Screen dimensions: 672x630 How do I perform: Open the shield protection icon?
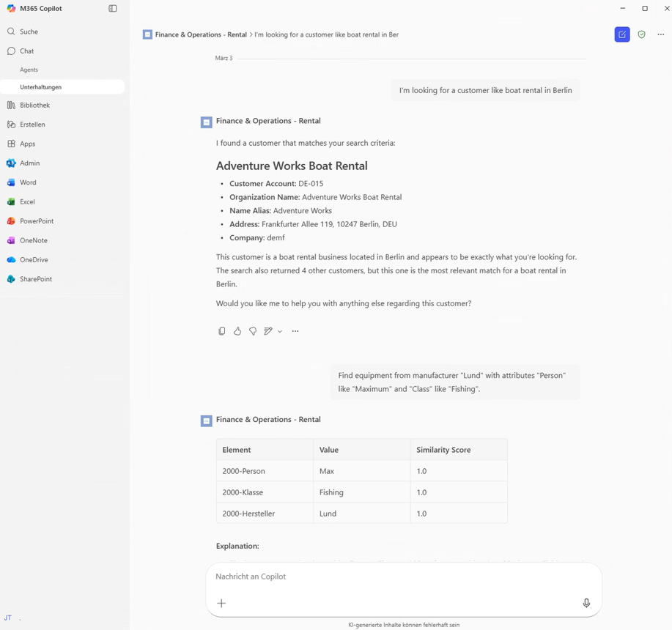coord(641,34)
